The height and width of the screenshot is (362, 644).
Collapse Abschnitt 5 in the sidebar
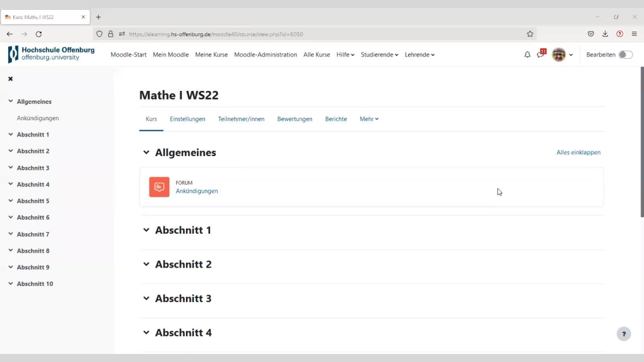10,201
